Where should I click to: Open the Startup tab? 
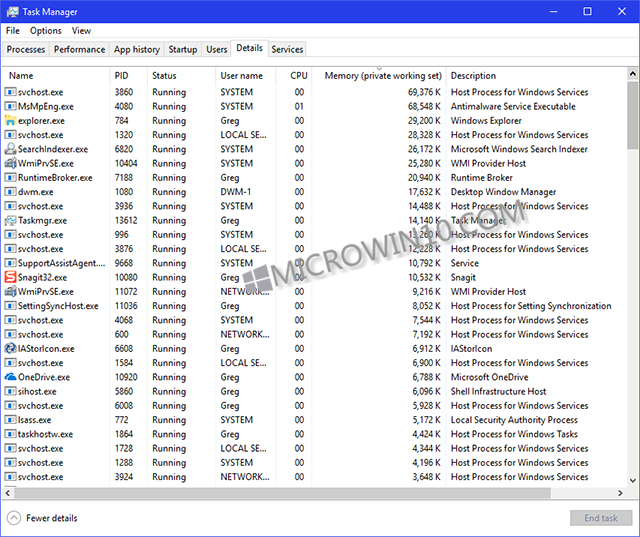coord(183,49)
